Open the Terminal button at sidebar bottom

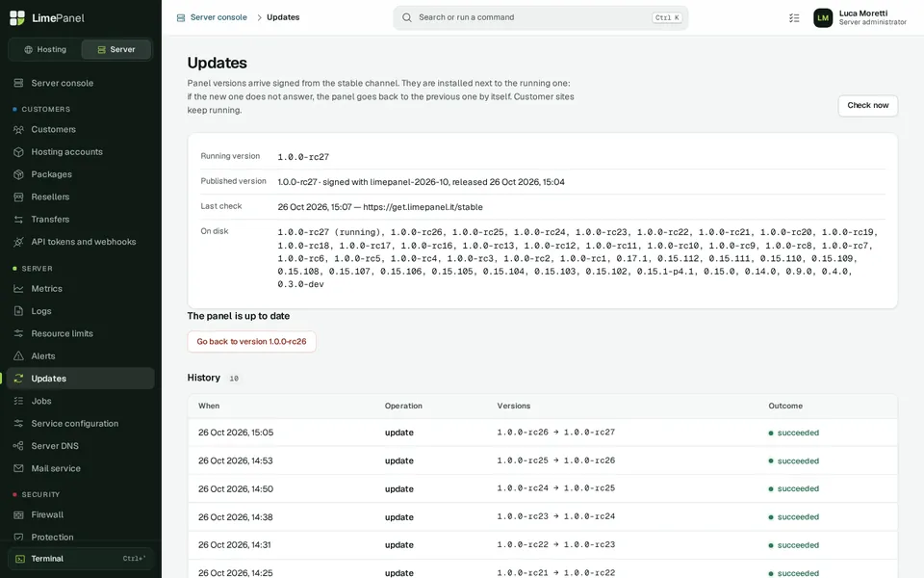click(81, 559)
